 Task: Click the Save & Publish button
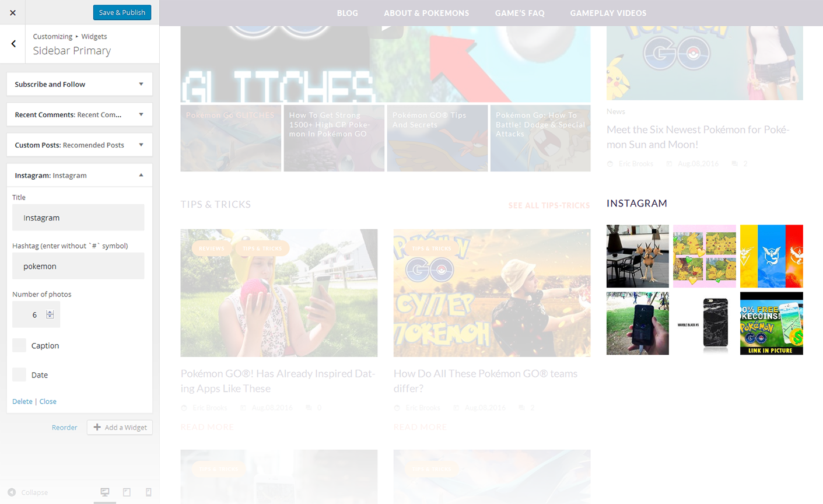122,12
